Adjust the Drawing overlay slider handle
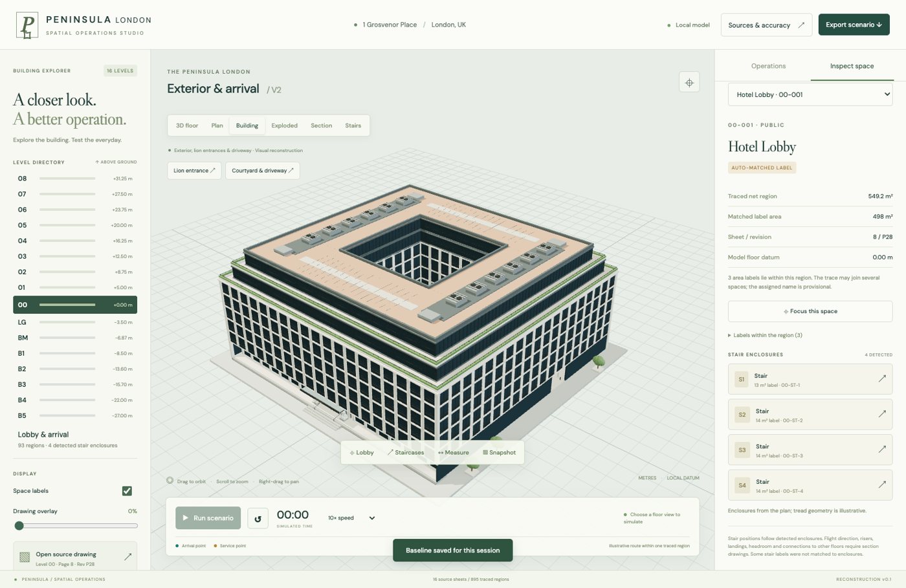The height and width of the screenshot is (588, 906). pyautogui.click(x=19, y=526)
